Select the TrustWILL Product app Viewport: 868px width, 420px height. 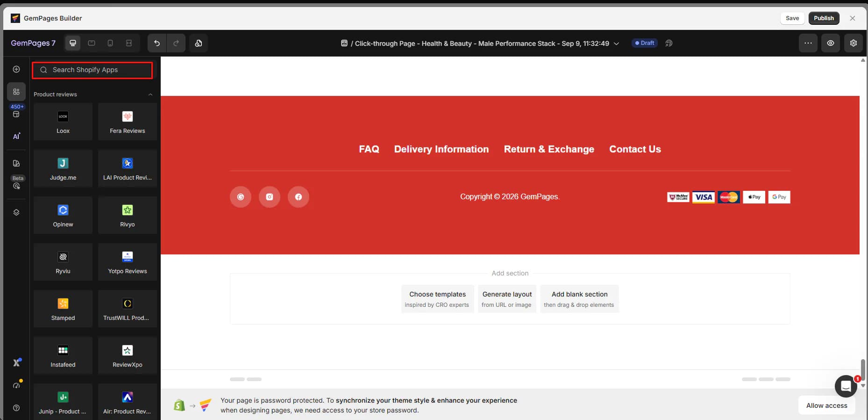pos(128,309)
